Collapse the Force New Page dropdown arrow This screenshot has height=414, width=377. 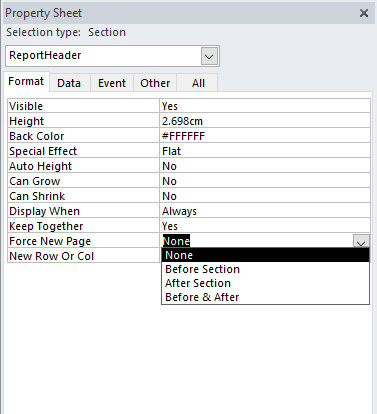[x=361, y=241]
